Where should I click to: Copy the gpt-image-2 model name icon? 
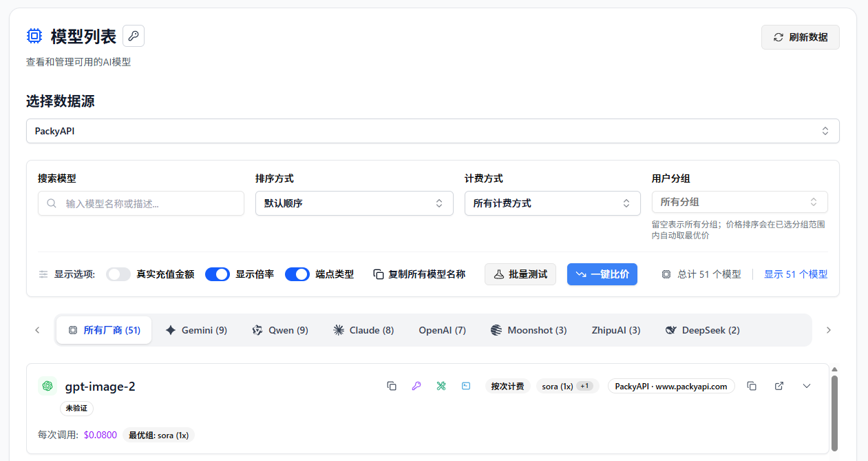(x=392, y=386)
